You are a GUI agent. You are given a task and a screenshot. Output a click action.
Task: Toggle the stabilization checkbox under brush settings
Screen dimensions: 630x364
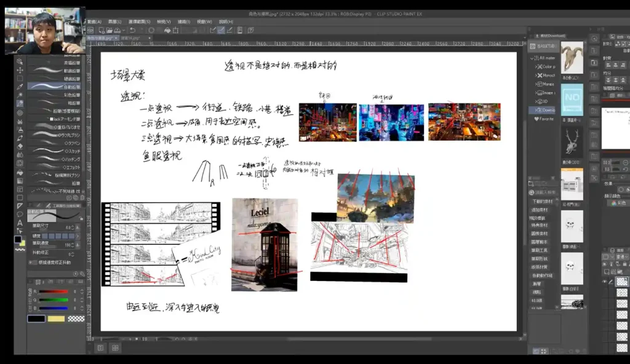point(31,263)
